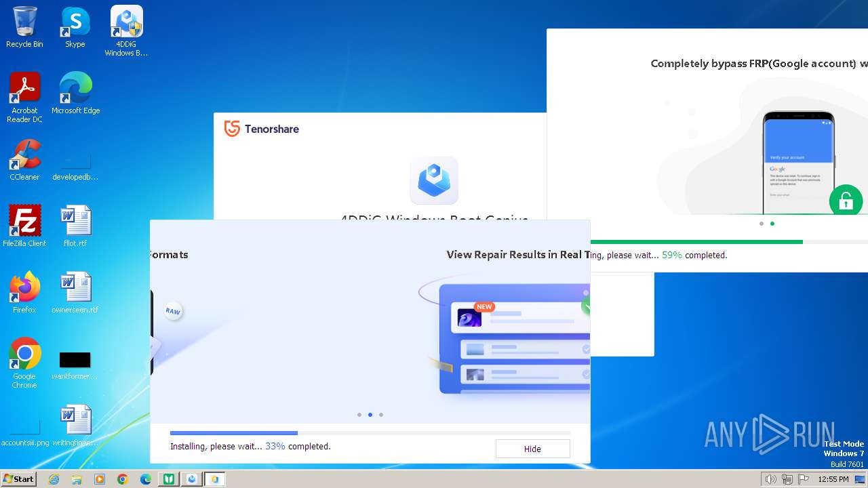Screen dimensions: 868x488
Task: Click the repair results illustration card
Action: (514, 339)
